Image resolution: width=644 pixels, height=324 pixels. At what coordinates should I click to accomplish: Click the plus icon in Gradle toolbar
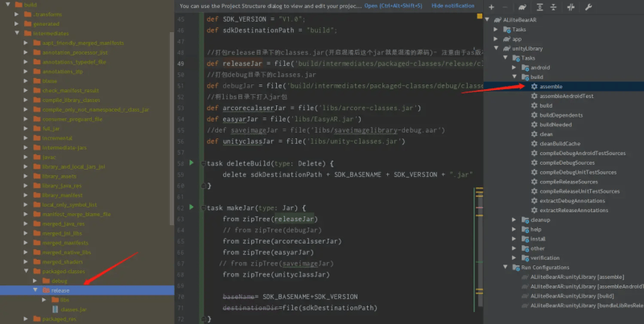(x=492, y=6)
